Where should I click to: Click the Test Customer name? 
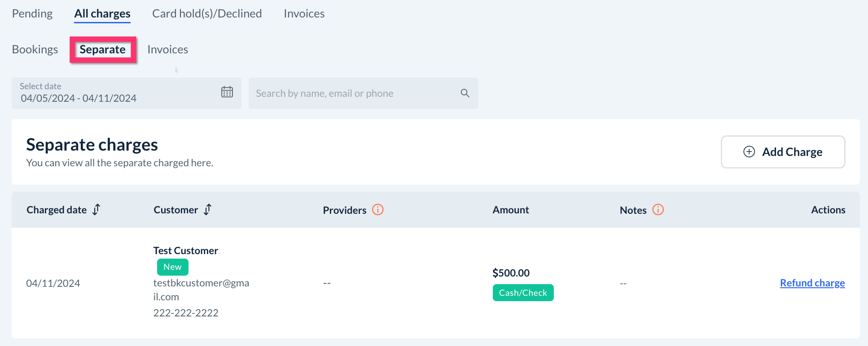186,251
